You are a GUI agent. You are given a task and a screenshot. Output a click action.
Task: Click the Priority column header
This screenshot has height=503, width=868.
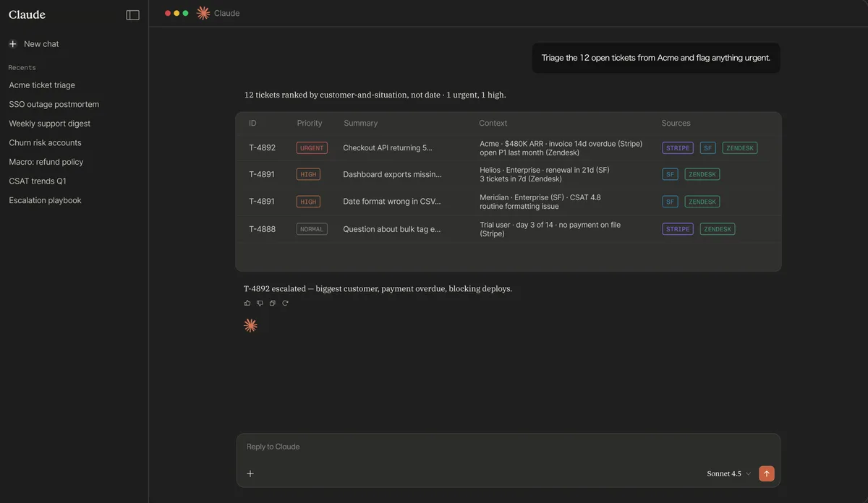pos(310,123)
